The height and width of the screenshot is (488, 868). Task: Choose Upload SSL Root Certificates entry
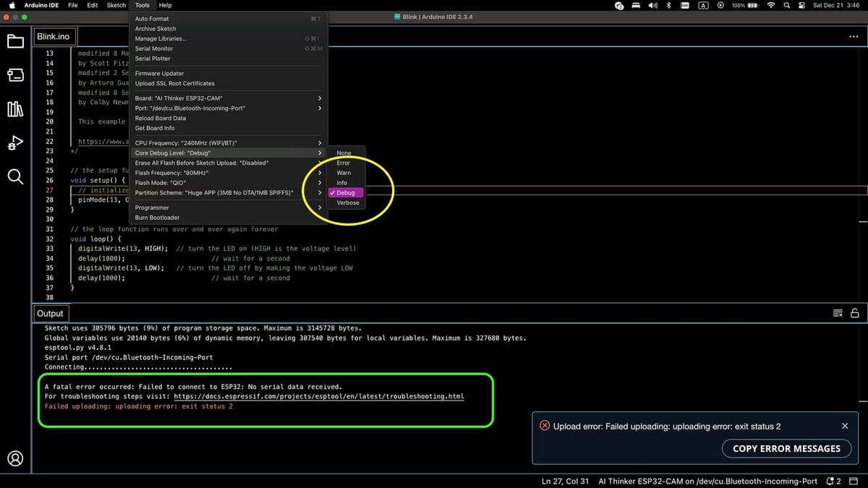tap(228, 83)
